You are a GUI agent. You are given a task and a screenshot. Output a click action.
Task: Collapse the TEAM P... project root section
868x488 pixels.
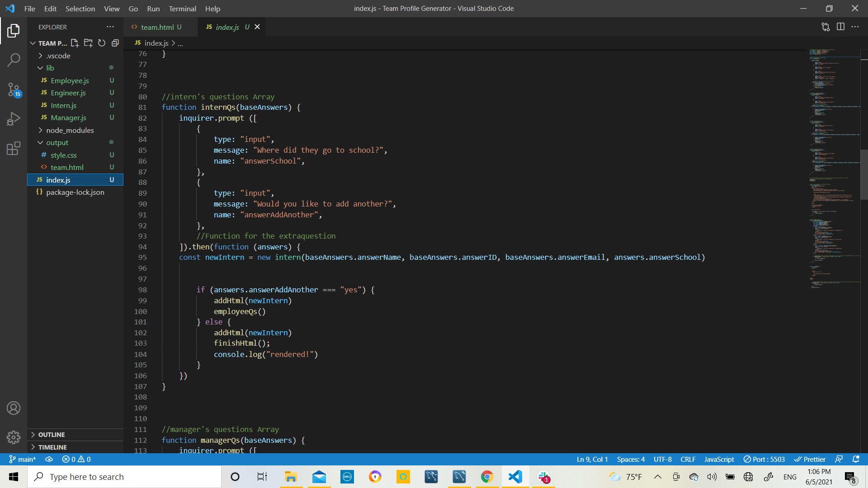point(48,43)
